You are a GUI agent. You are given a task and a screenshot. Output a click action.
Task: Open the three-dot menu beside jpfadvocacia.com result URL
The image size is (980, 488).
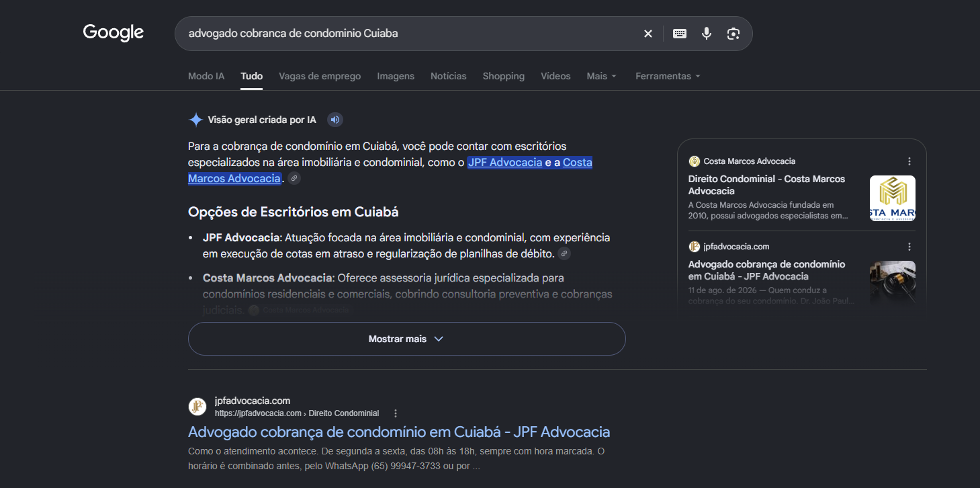click(x=396, y=413)
